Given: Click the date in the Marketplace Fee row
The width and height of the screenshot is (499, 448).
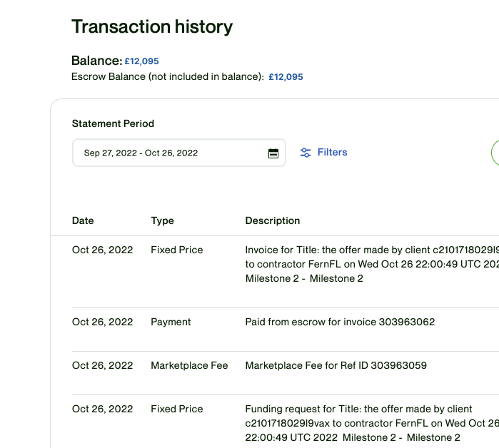Looking at the screenshot, I should click(x=103, y=365).
